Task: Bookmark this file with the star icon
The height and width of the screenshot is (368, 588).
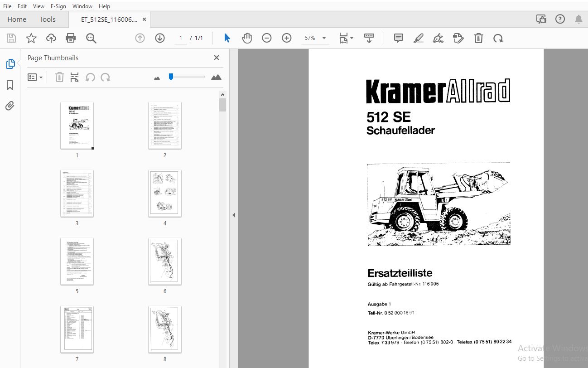Action: [31, 38]
